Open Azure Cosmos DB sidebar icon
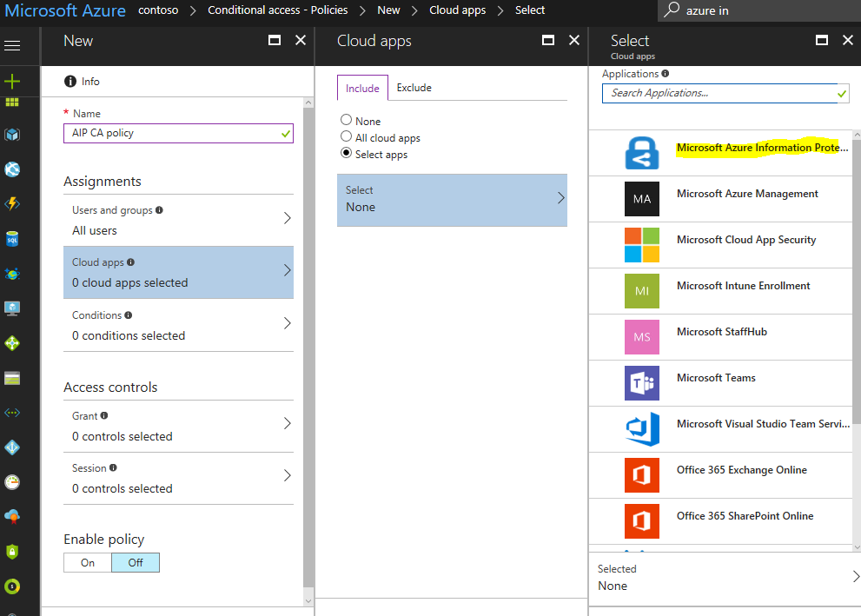This screenshot has width=861, height=616. click(12, 274)
